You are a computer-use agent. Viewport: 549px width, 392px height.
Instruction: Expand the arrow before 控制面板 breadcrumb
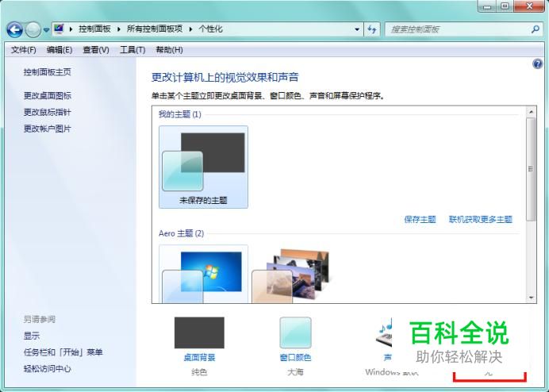pos(71,29)
